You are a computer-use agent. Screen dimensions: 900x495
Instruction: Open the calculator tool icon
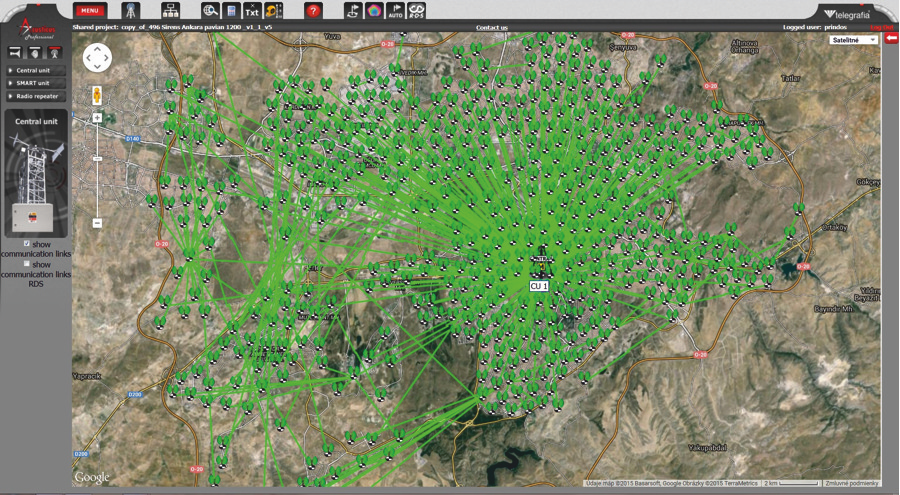tap(231, 11)
